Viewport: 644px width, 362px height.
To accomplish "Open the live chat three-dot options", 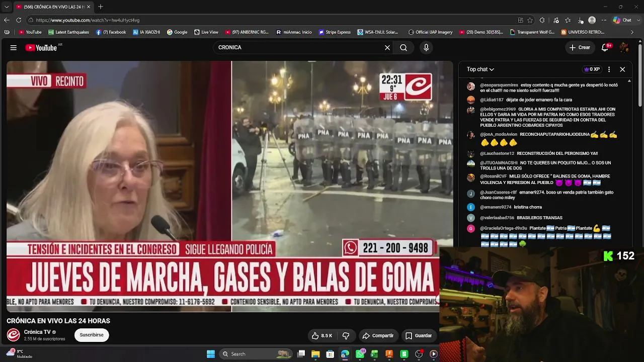I will tap(609, 69).
